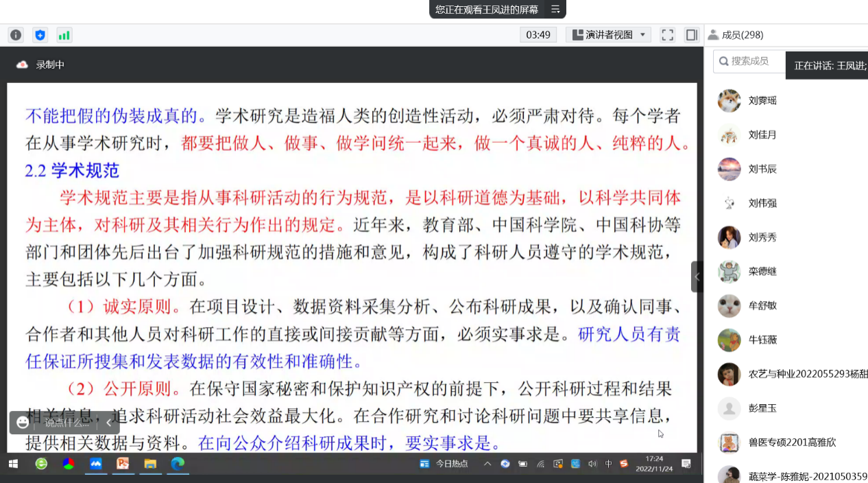The height and width of the screenshot is (483, 868).
Task: Click the 搜索成员 search field
Action: (x=747, y=61)
